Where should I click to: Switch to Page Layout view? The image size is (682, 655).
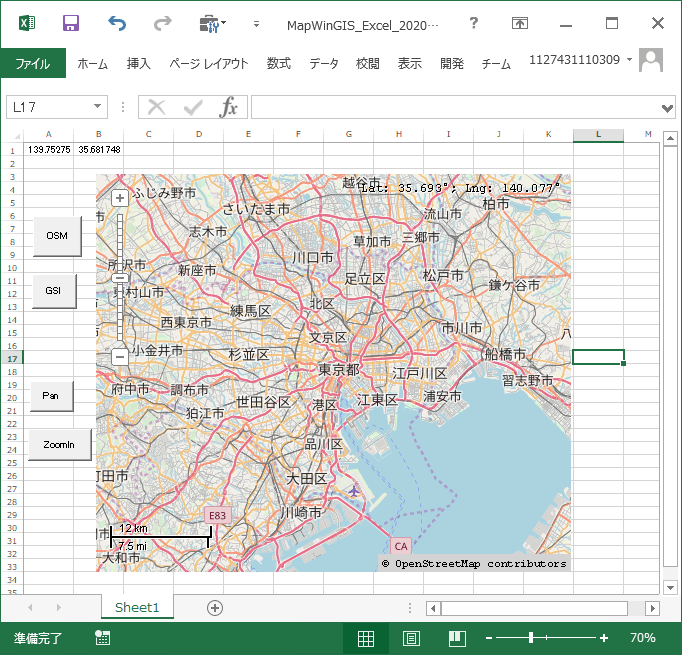tap(411, 638)
